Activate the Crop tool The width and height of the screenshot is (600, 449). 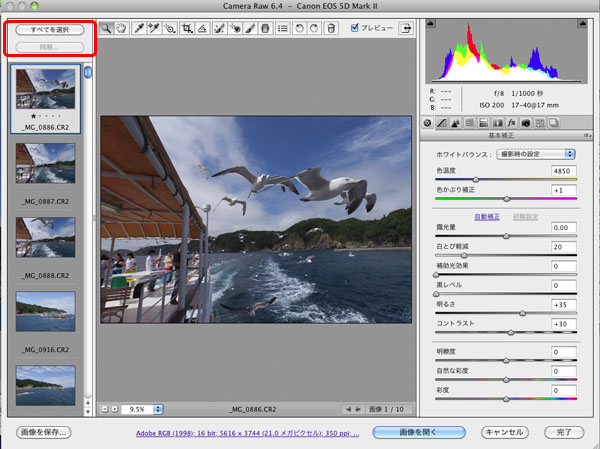click(x=187, y=29)
